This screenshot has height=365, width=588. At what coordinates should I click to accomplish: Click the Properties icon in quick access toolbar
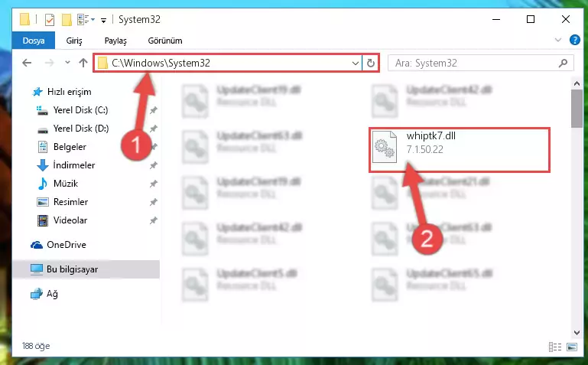(50, 19)
